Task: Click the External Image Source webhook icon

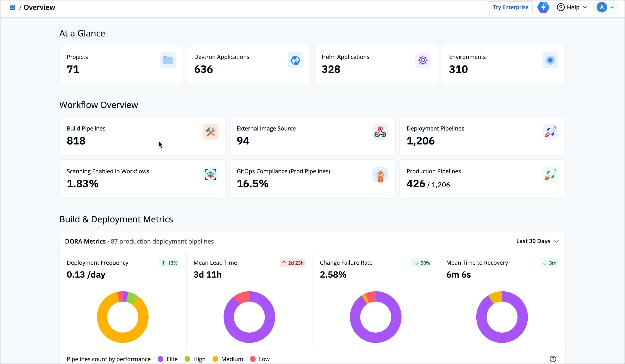Action: click(380, 132)
